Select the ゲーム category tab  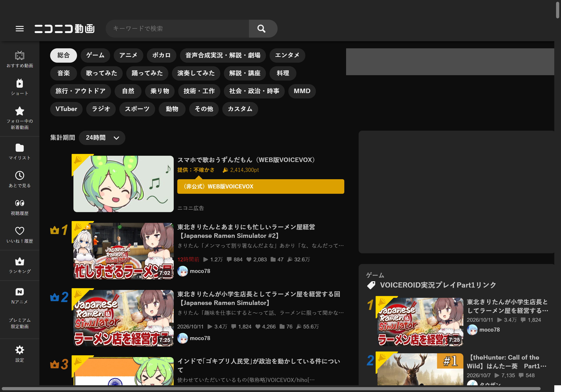tap(95, 55)
